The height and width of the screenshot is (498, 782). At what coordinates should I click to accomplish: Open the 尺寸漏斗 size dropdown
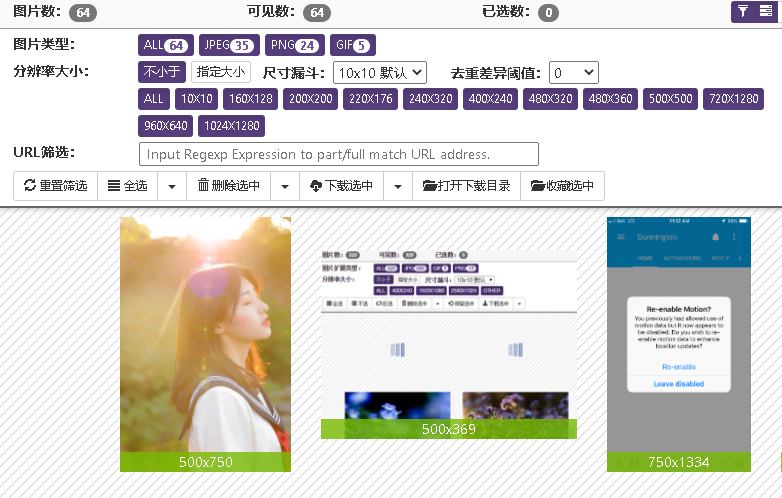point(380,73)
